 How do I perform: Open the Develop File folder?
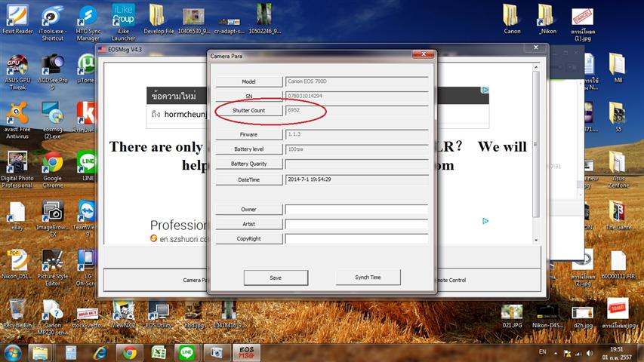159,20
